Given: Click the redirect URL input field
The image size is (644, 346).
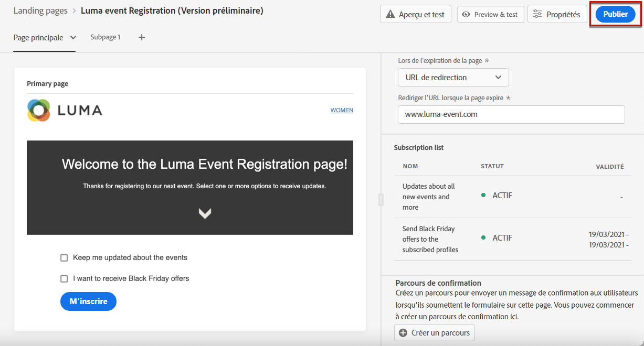Looking at the screenshot, I should tap(511, 114).
